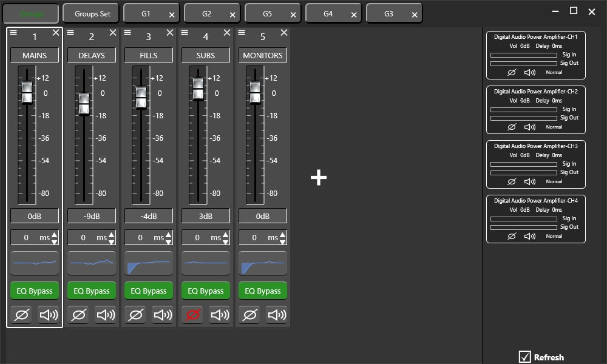
Task: Open the hamburger menu on DELAYS strip
Action: tap(70, 33)
